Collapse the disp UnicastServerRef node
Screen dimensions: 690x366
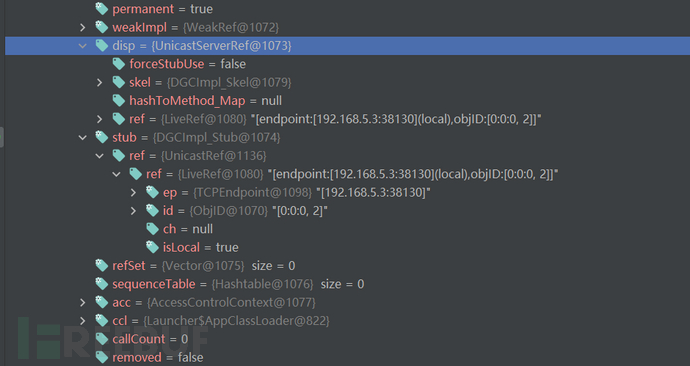click(83, 46)
